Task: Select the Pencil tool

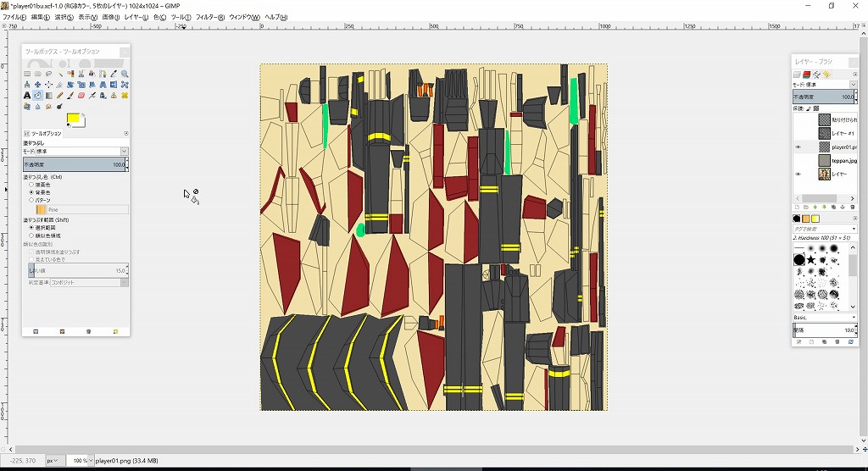Action: click(x=60, y=95)
